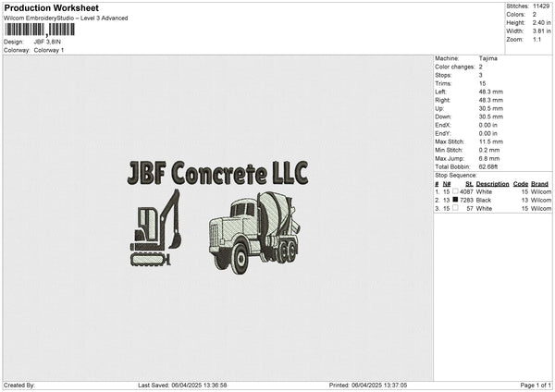Click the white swatch in stop sequence row 3
555x392 pixels.
[455, 208]
